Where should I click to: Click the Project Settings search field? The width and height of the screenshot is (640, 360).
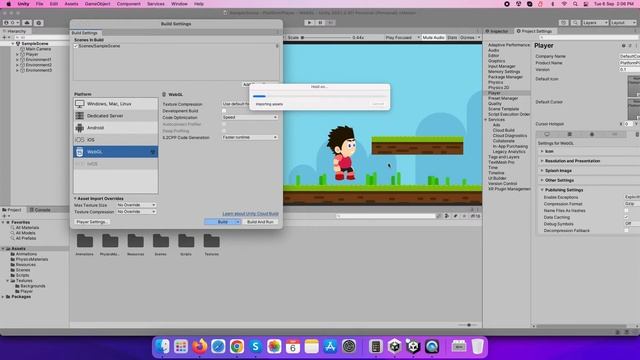[x=588, y=38]
